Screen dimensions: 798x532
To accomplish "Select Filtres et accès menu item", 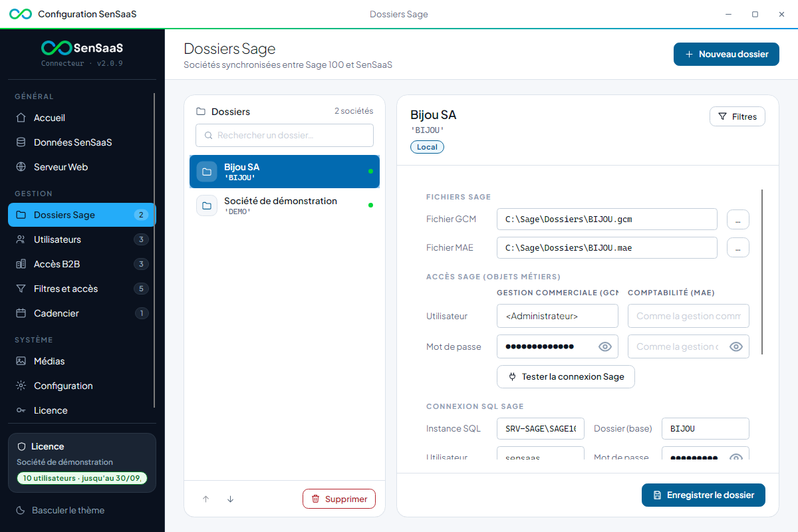I will click(x=82, y=289).
